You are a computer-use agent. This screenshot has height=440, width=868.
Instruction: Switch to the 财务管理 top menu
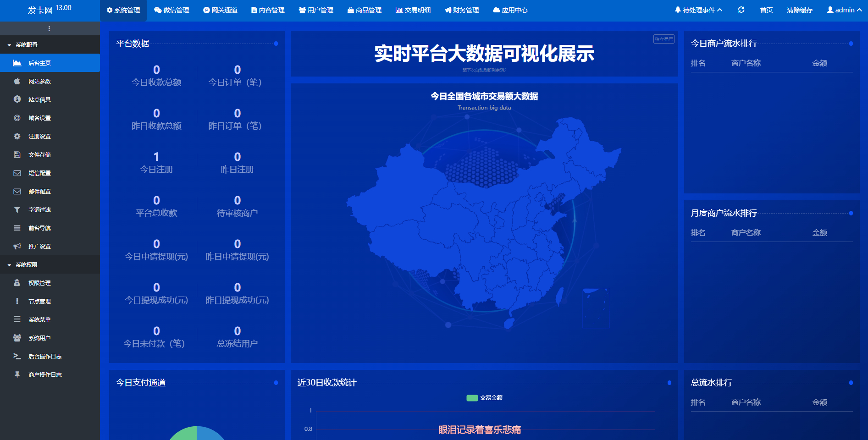[462, 10]
